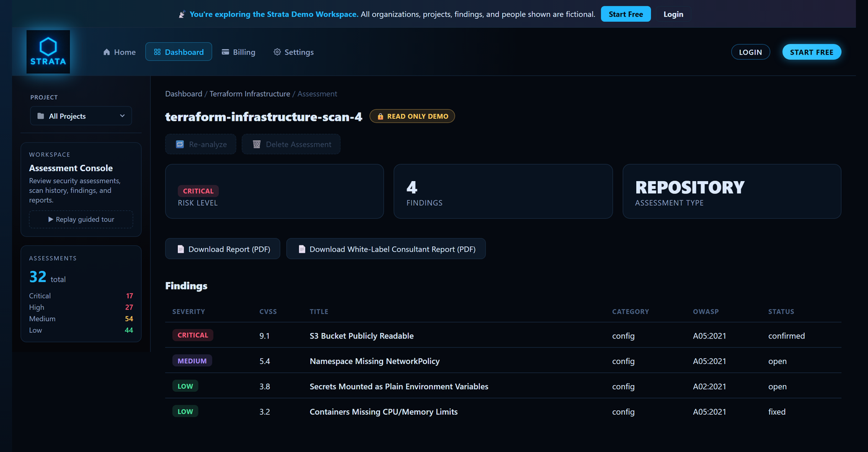Click the Dashboard breadcrumb link
868x452 pixels.
coord(184,94)
